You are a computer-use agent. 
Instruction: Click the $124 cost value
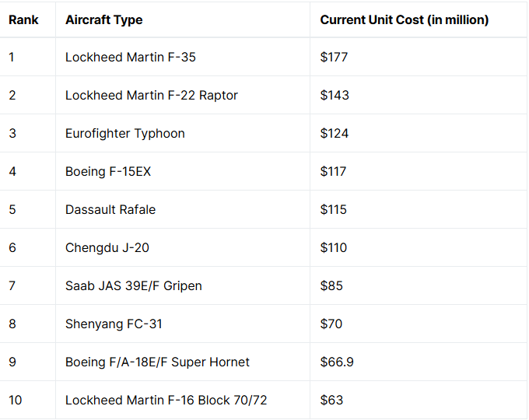(335, 134)
